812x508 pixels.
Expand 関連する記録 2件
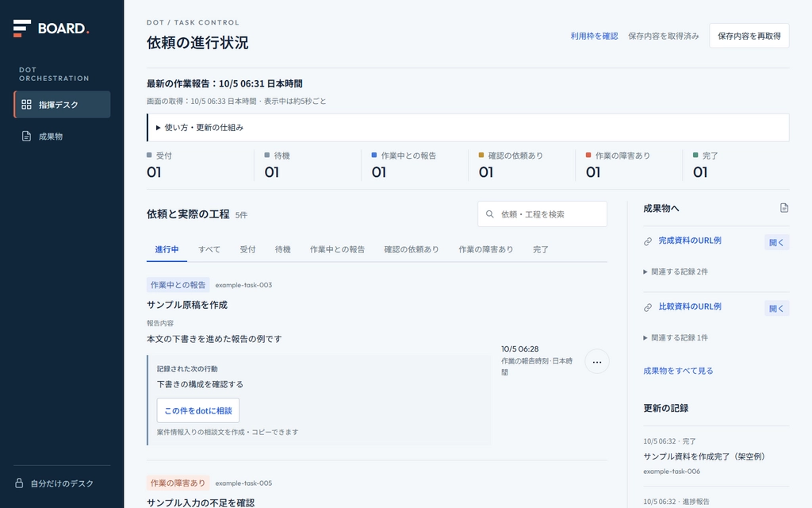pyautogui.click(x=676, y=271)
